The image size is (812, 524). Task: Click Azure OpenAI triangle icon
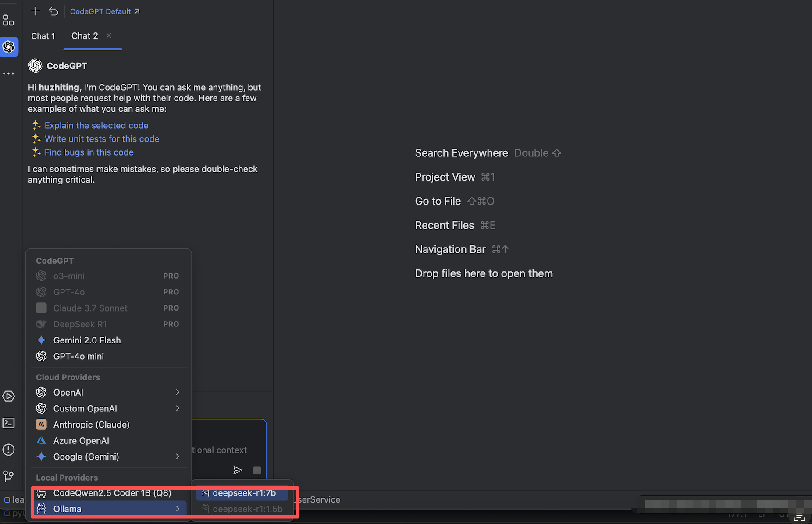click(x=41, y=441)
